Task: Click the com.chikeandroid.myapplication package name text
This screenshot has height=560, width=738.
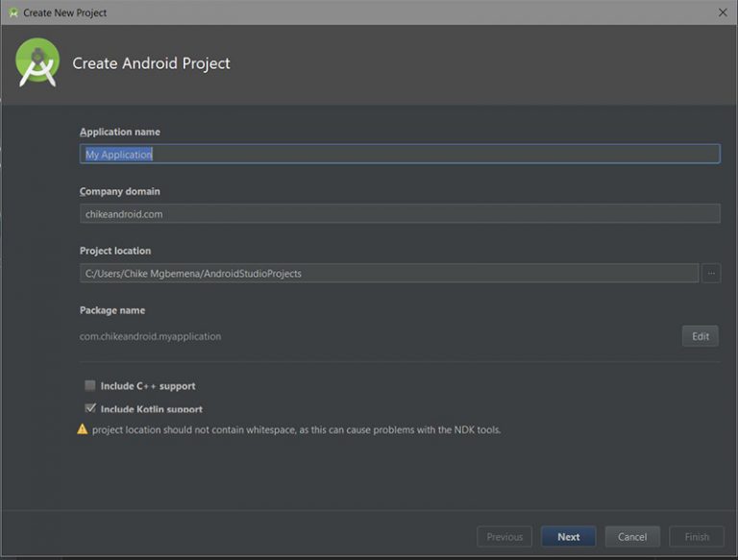Action: (150, 336)
